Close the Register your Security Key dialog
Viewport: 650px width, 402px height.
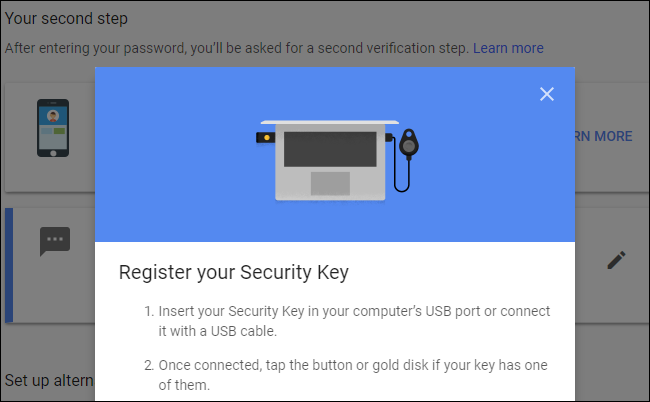(x=547, y=94)
